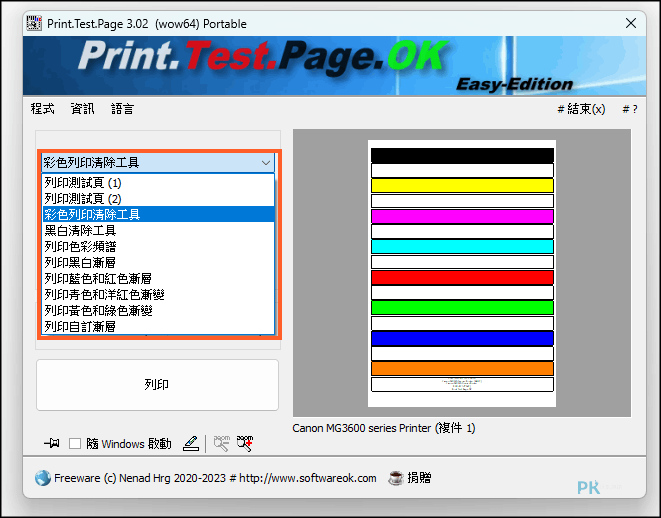Image resolution: width=661 pixels, height=518 pixels.
Task: Choose highlighted 彩色列印清除工具 list entry
Action: click(x=158, y=215)
